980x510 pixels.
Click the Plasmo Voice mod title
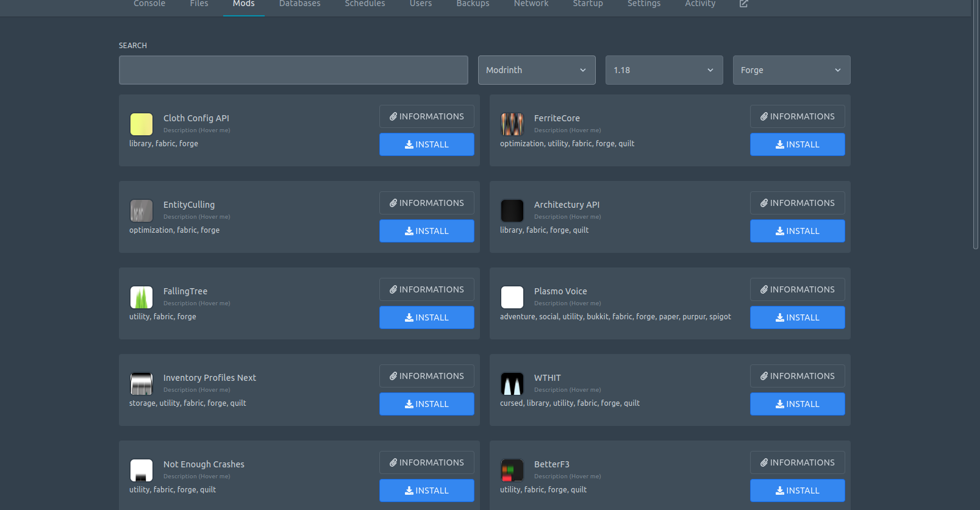coord(560,291)
